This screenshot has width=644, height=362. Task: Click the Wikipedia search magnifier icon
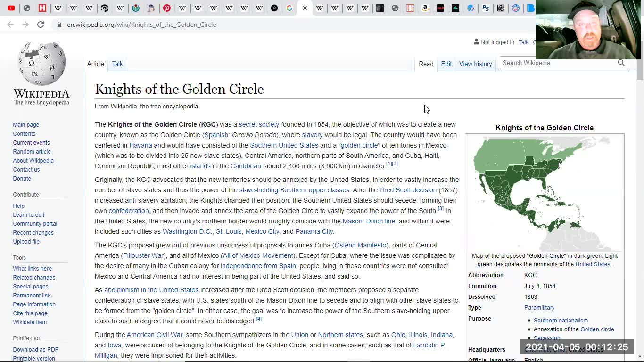(x=621, y=63)
